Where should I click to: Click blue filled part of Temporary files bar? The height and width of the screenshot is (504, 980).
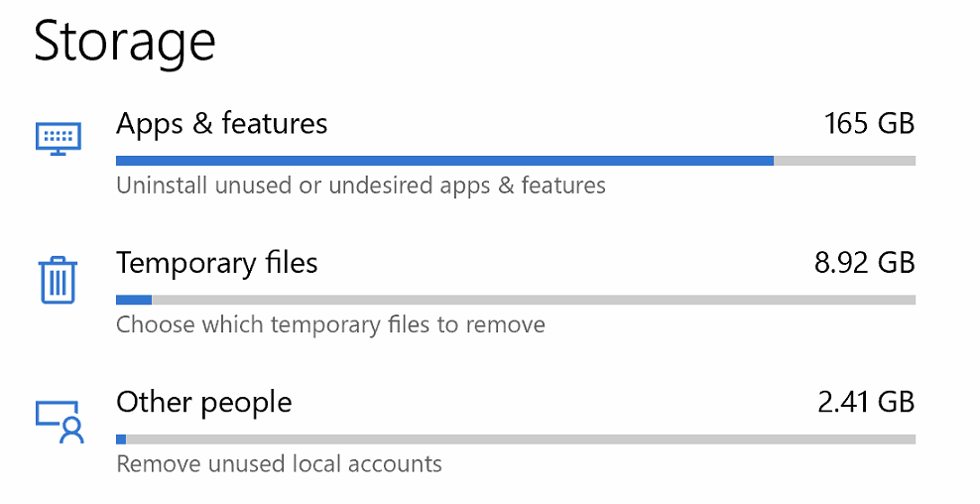click(134, 299)
